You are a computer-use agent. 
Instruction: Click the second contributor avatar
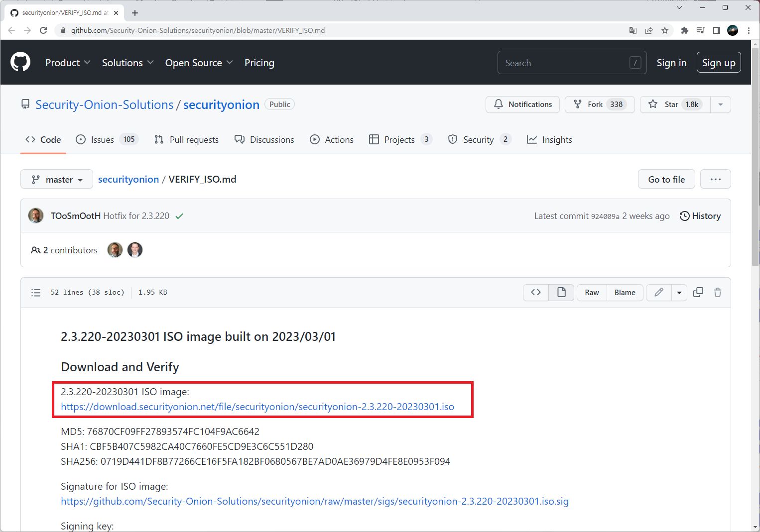[x=135, y=250]
